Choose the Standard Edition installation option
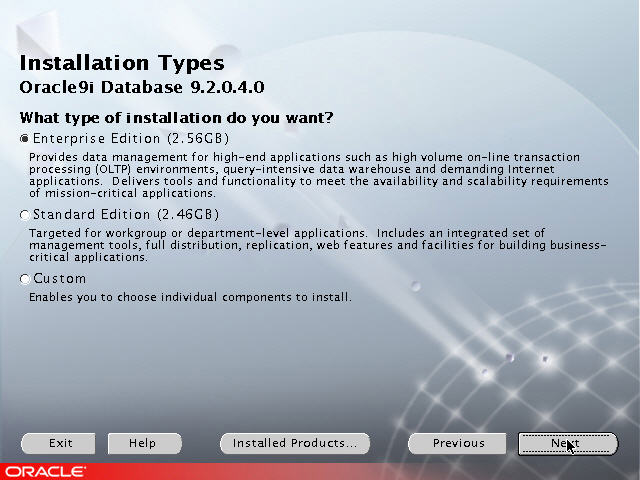Viewport: 640px width, 480px height. [24, 215]
